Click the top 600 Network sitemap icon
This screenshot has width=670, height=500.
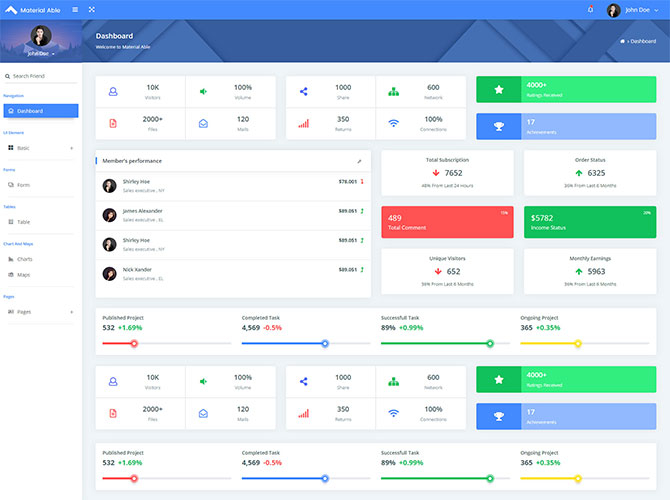(394, 91)
